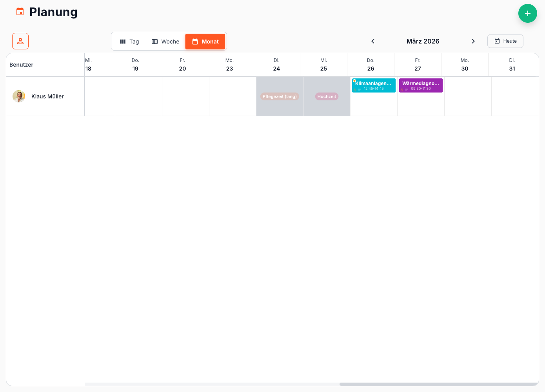Open the Pflegezeit (lang) absence badge
The image size is (545, 392).
280,96
